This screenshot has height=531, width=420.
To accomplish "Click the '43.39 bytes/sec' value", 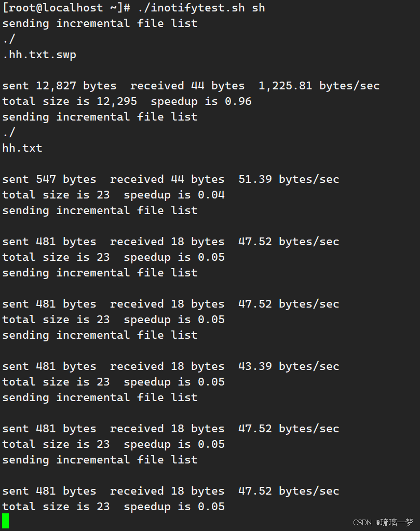I will [x=289, y=366].
